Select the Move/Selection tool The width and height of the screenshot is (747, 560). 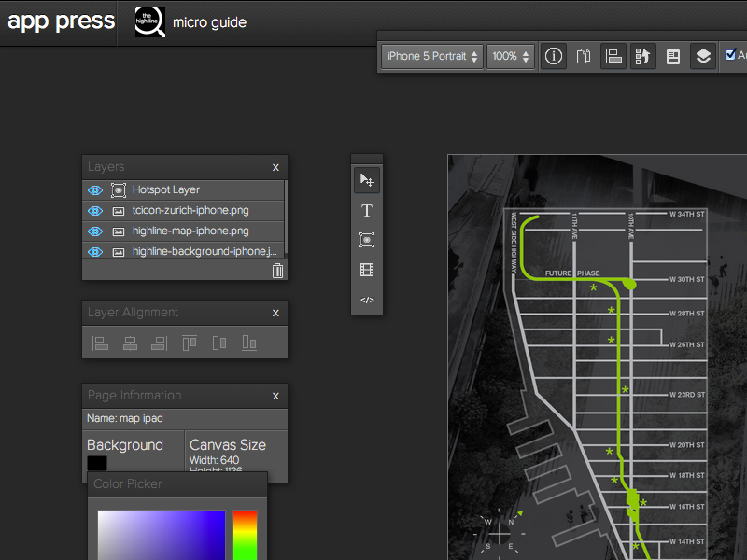367,180
